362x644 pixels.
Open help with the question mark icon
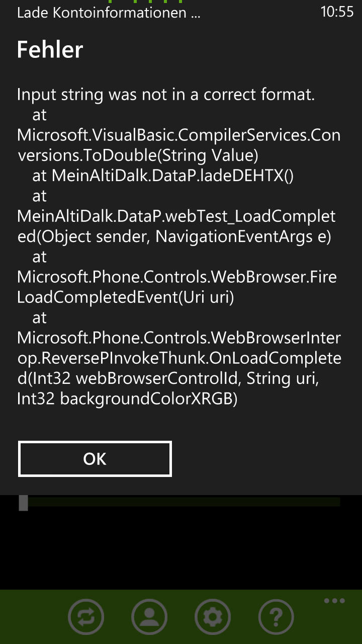[x=276, y=617]
